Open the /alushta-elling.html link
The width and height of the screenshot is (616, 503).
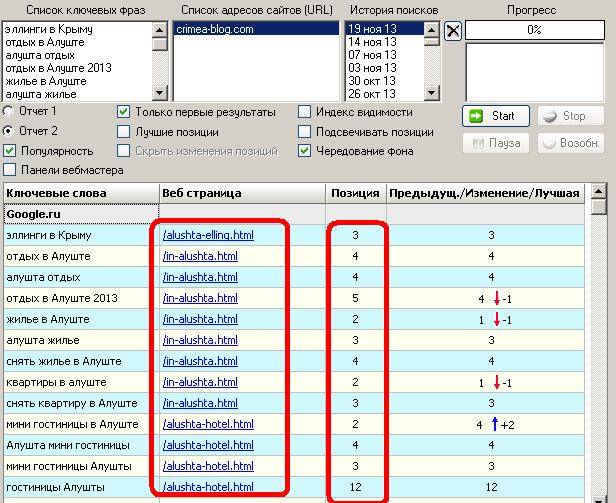[x=208, y=235]
